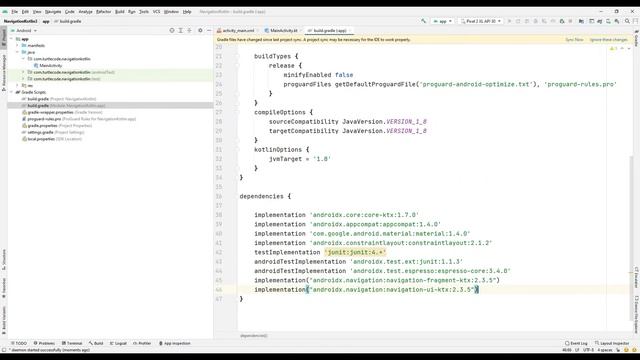This screenshot has width=640, height=360.
Task: Expand the androidTest package node
Action: tap(24, 72)
